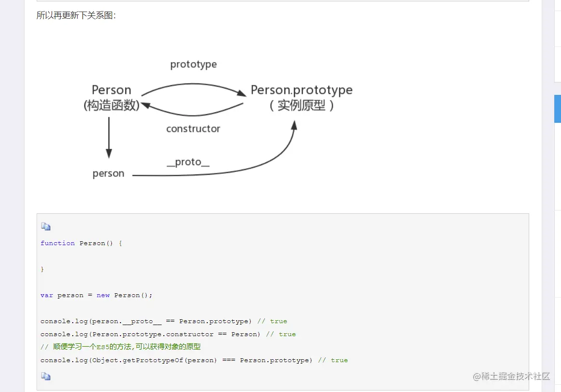The image size is (561, 392).
Task: Click the "// true" comment after getPrototypeOf
Action: (333, 360)
